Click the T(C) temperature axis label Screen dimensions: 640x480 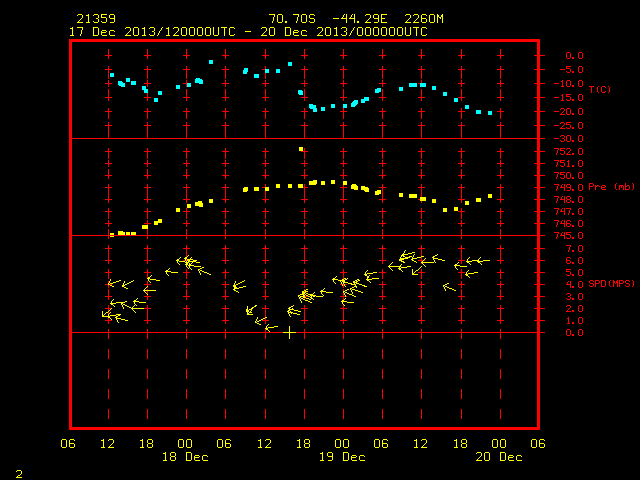tap(600, 89)
